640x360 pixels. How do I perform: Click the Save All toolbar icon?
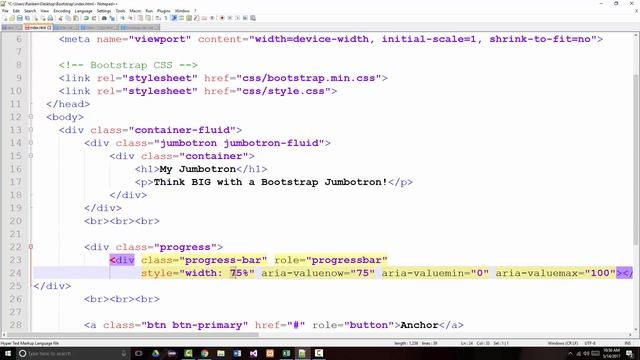click(27, 18)
